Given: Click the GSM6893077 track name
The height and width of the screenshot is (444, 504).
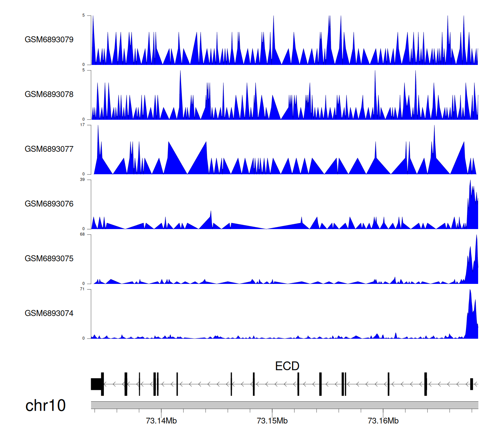Looking at the screenshot, I should tap(49, 149).
